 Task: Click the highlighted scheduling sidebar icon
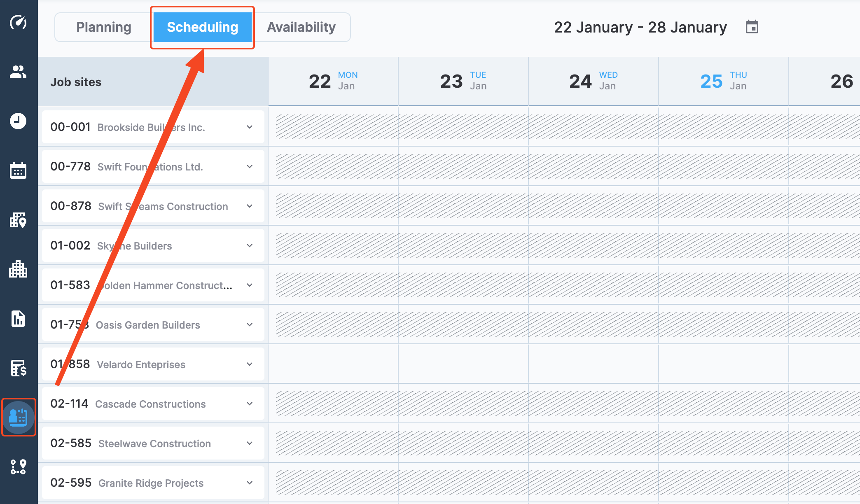(18, 417)
